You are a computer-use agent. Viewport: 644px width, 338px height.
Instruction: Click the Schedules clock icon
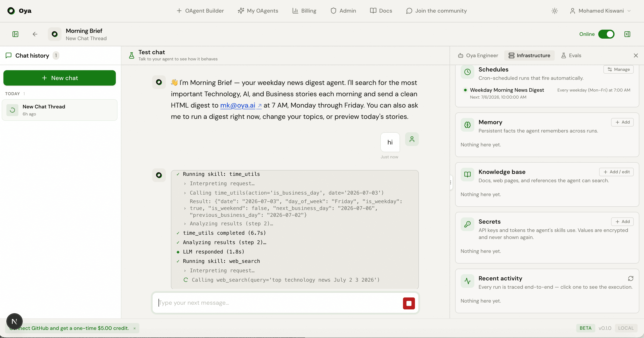pyautogui.click(x=467, y=72)
